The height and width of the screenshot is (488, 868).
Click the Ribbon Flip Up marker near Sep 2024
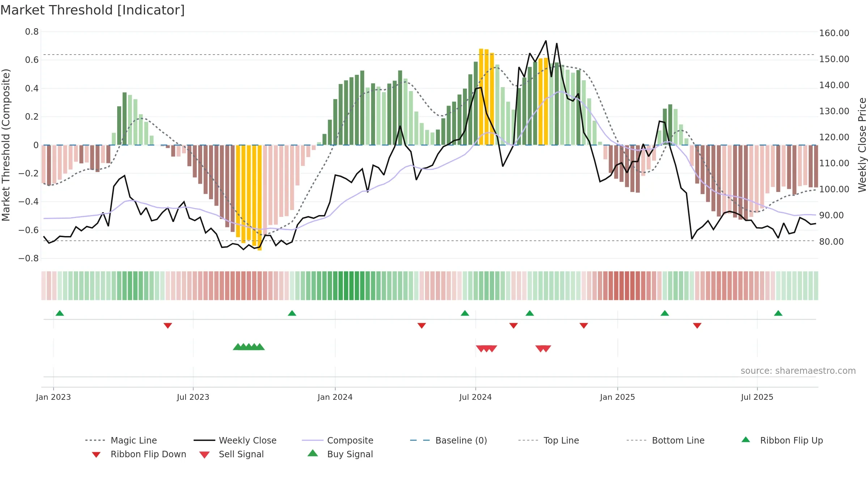coord(529,313)
